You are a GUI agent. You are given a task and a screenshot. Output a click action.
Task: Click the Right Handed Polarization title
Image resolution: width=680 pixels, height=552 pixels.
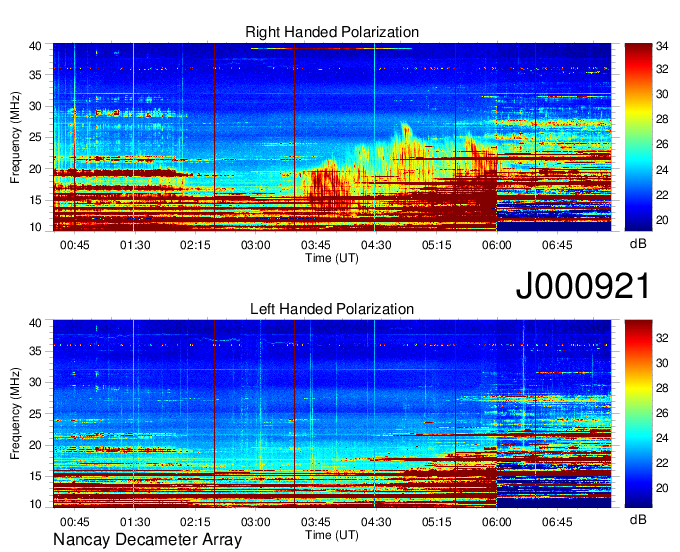pyautogui.click(x=332, y=32)
